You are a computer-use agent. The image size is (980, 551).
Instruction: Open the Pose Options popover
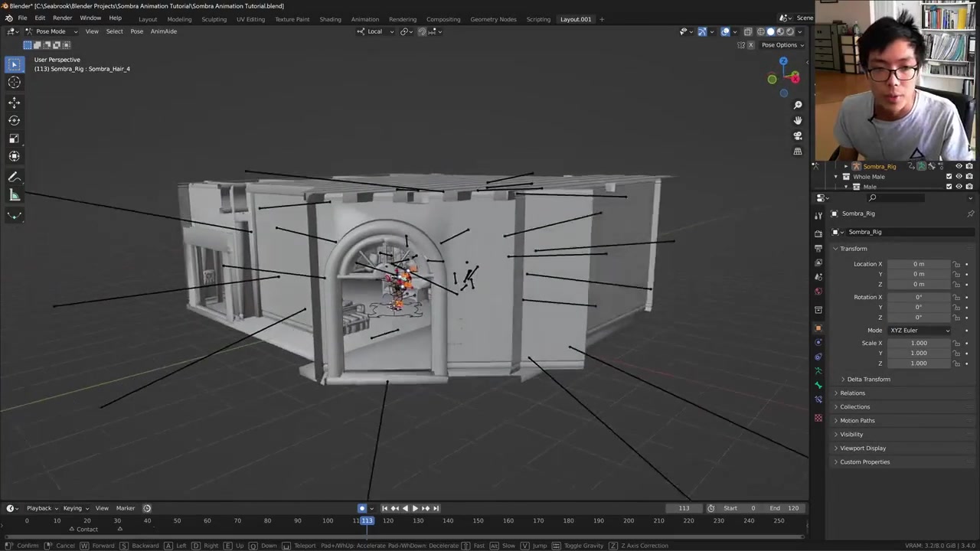782,45
